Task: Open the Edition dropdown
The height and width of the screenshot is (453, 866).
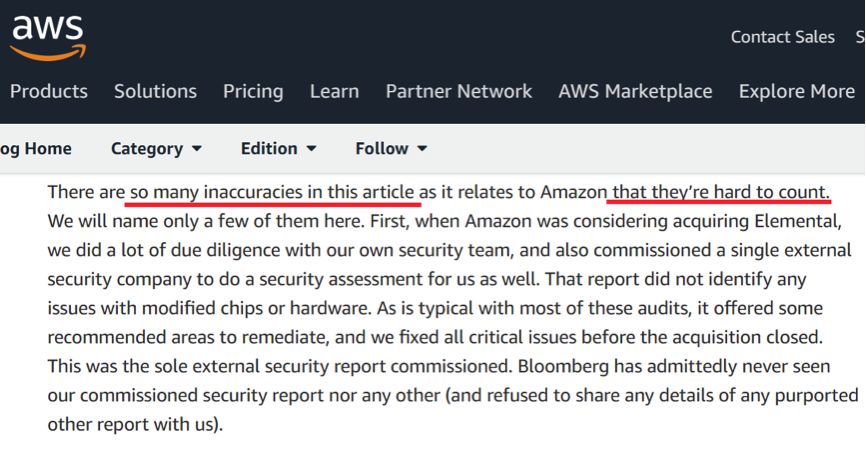Action: [278, 149]
